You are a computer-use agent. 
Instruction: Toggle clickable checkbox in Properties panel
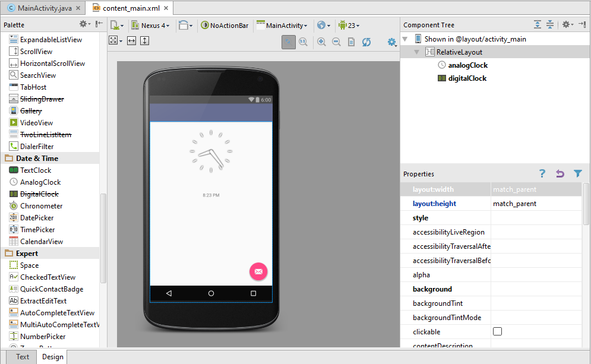coord(497,331)
